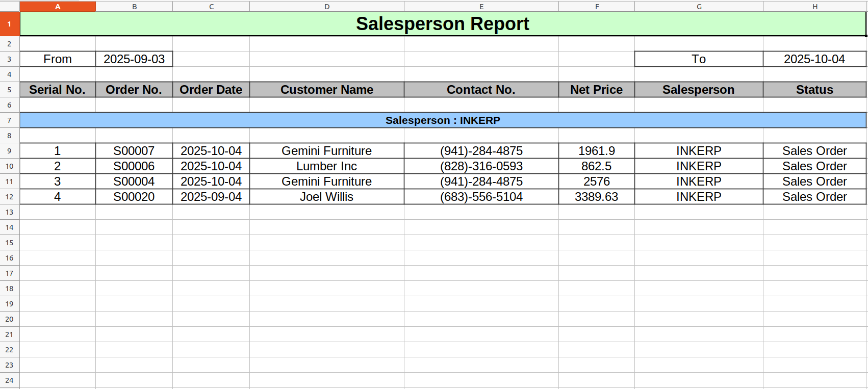Select net price 1961.9
The image size is (868, 389).
pyautogui.click(x=597, y=151)
